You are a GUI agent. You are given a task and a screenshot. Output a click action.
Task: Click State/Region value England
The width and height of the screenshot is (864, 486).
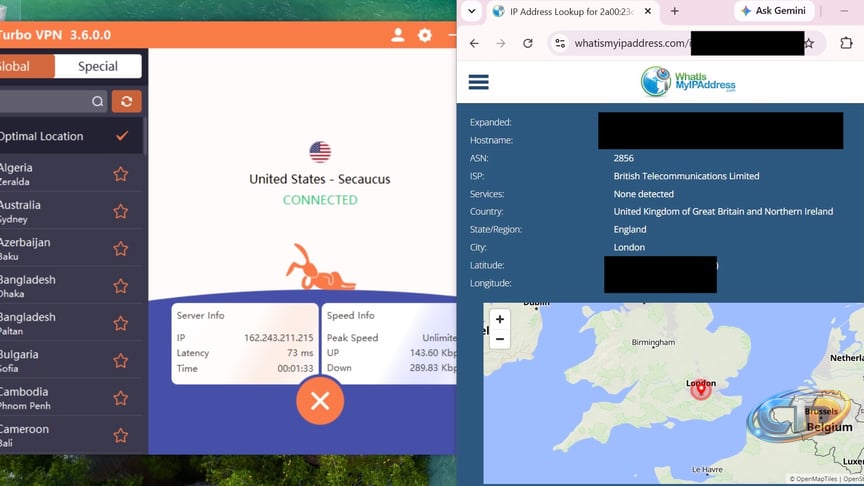point(630,230)
